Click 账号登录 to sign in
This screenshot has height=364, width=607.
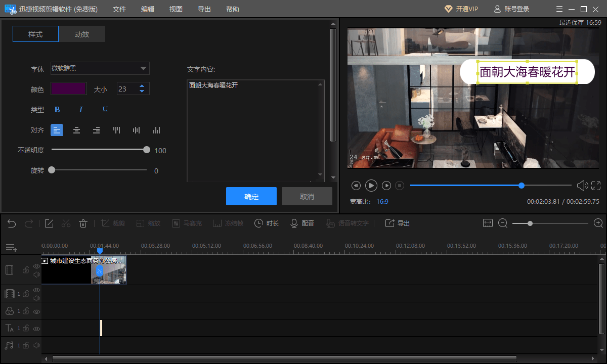click(511, 9)
